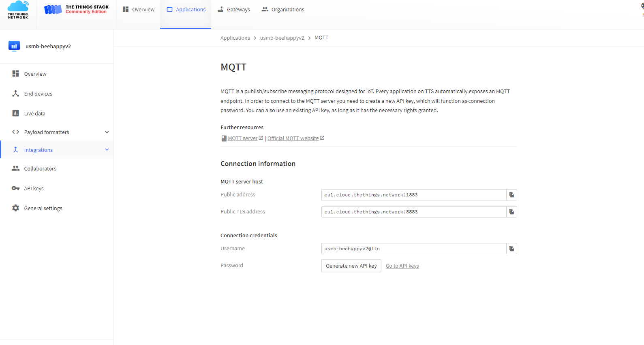Viewport: 644px width, 345px height.
Task: Click the Connection credentials label
Action: (x=249, y=236)
